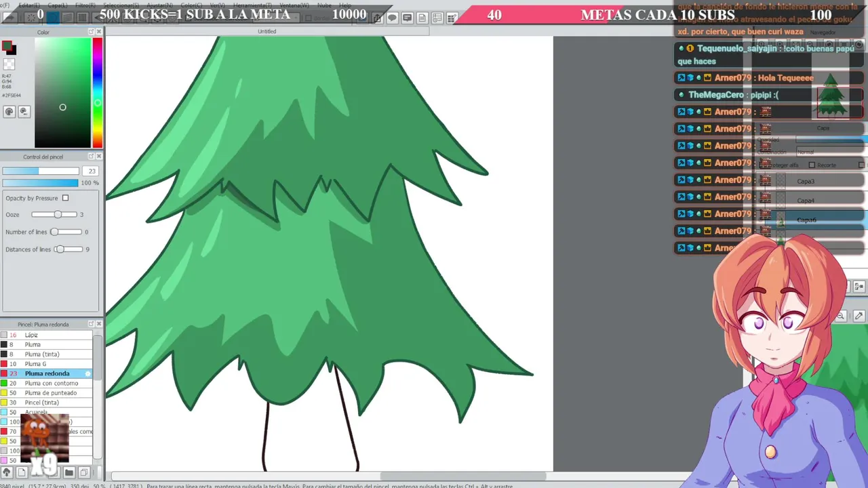
Task: Click the list settings icon in the top toolbar
Action: click(x=437, y=18)
